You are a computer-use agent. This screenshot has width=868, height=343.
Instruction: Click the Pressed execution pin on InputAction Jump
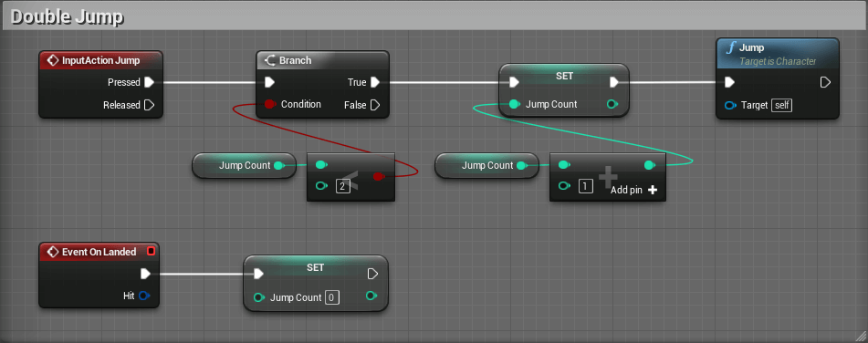(x=149, y=82)
